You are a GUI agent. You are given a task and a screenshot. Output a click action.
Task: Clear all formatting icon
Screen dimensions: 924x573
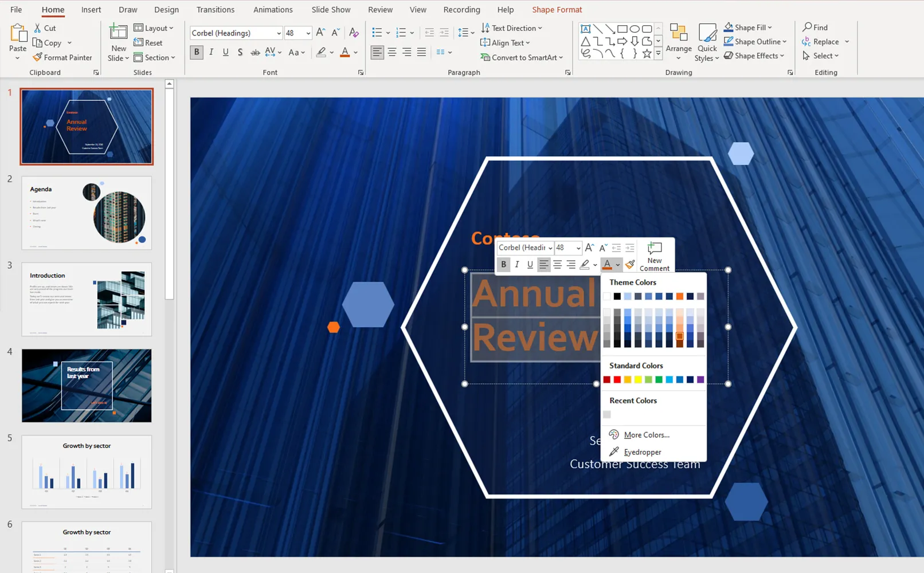354,33
